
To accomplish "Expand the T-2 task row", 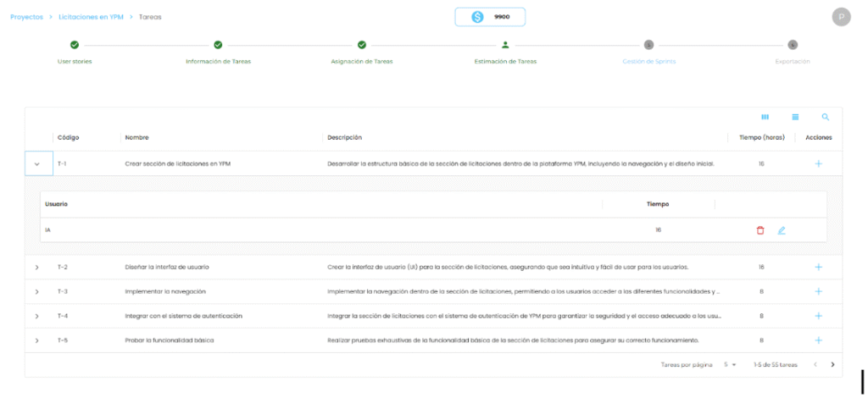I will [37, 268].
